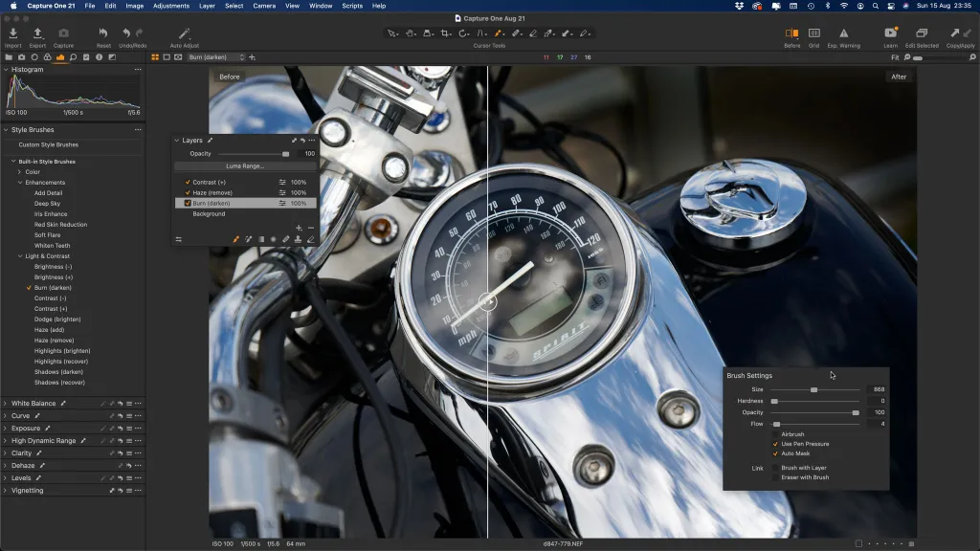Select the orange Style Brush cursor tool

(x=499, y=33)
